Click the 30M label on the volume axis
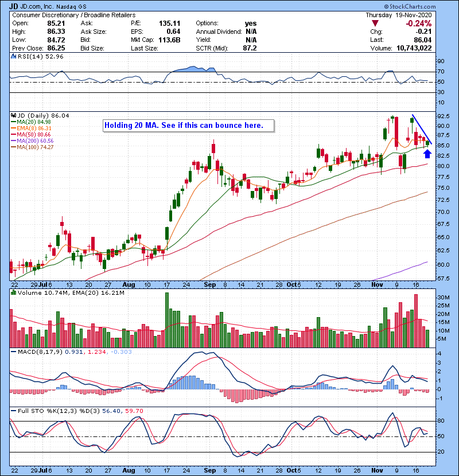 443,298
